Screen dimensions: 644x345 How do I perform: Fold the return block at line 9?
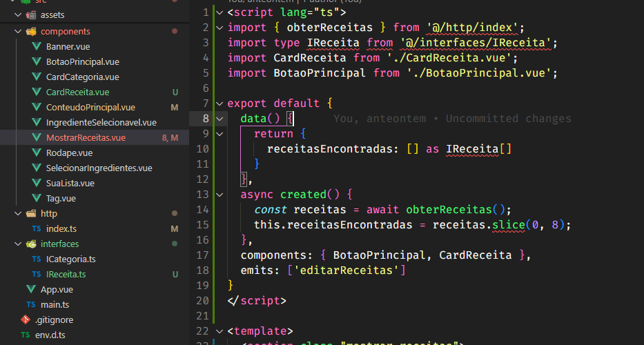point(219,134)
